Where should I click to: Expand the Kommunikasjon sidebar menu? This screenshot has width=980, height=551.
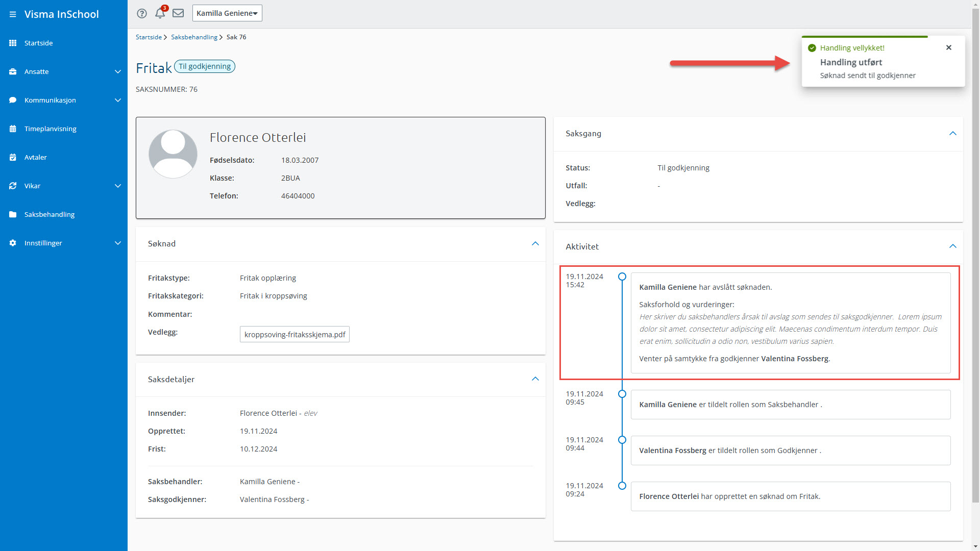(x=118, y=100)
